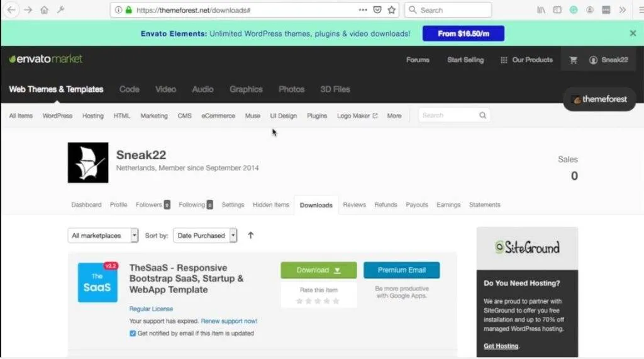Screen dimensions: 644x359
Task: Click the browser Search box
Action: 448,10
